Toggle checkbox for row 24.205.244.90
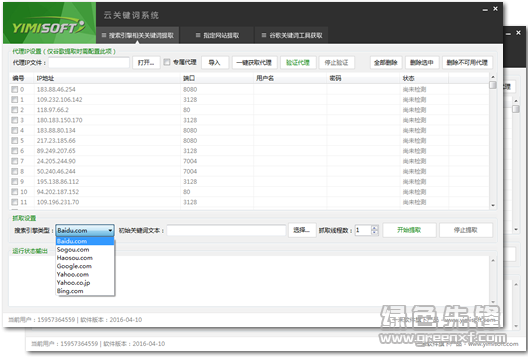 tap(14, 161)
